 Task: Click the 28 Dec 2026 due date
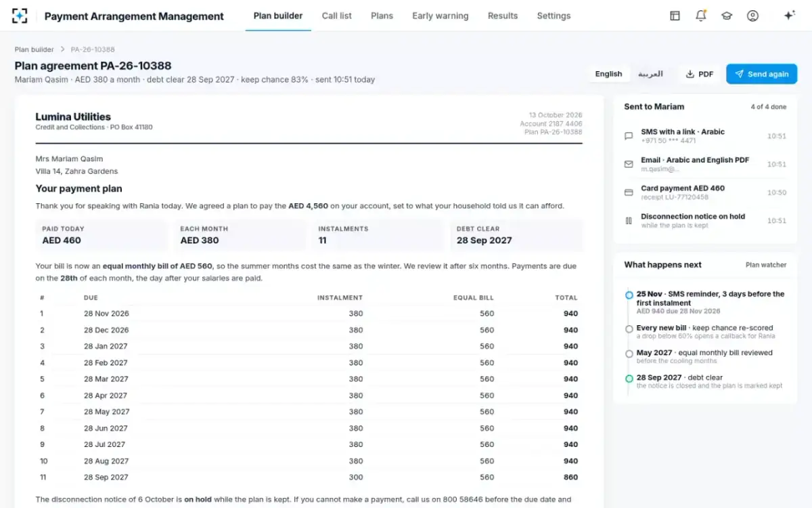pyautogui.click(x=106, y=330)
